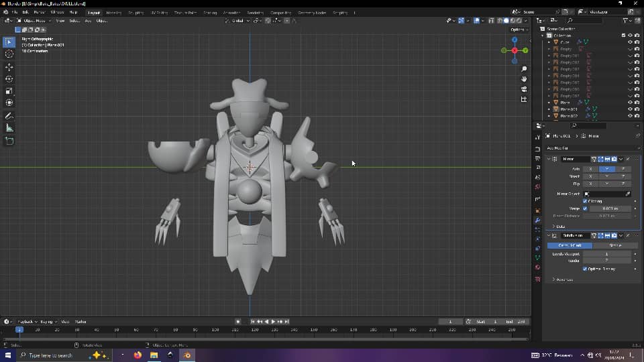Enable Mirror Axis Z
The width and height of the screenshot is (644, 362).
[x=623, y=169]
